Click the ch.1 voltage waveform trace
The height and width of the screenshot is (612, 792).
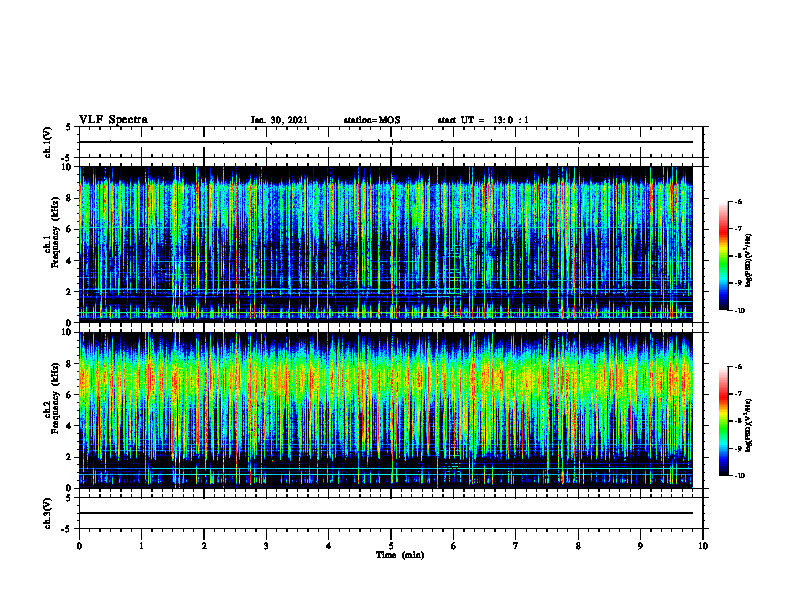pos(386,142)
